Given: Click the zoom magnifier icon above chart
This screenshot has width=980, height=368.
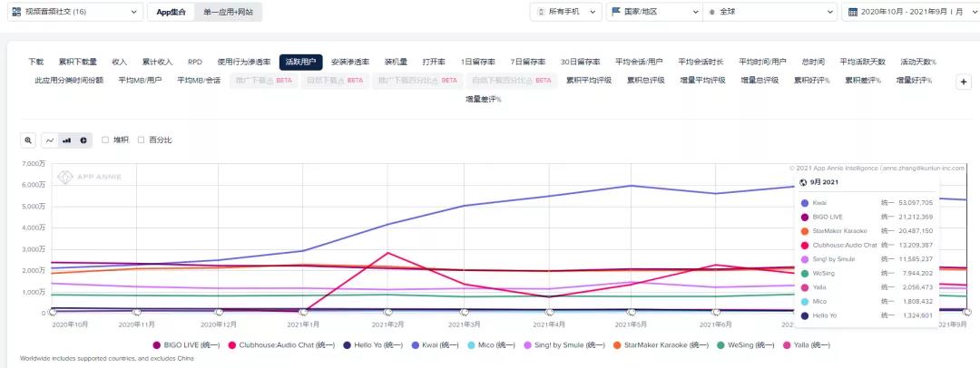Looking at the screenshot, I should pyautogui.click(x=28, y=140).
